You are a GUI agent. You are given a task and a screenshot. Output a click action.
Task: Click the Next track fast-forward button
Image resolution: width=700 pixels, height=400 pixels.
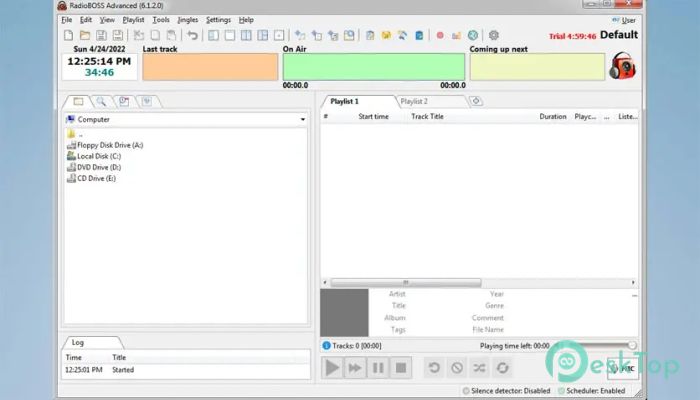(355, 368)
